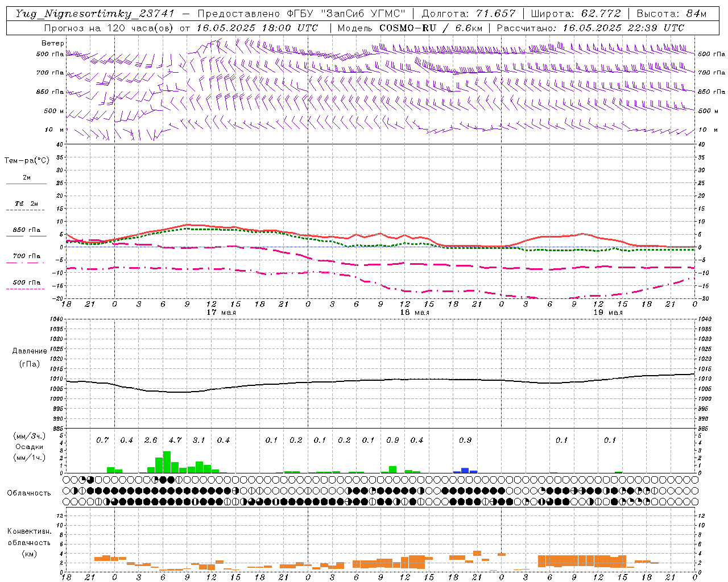The height and width of the screenshot is (582, 728).
Task: Click the Облачность cloud cover label
Action: coord(29,493)
